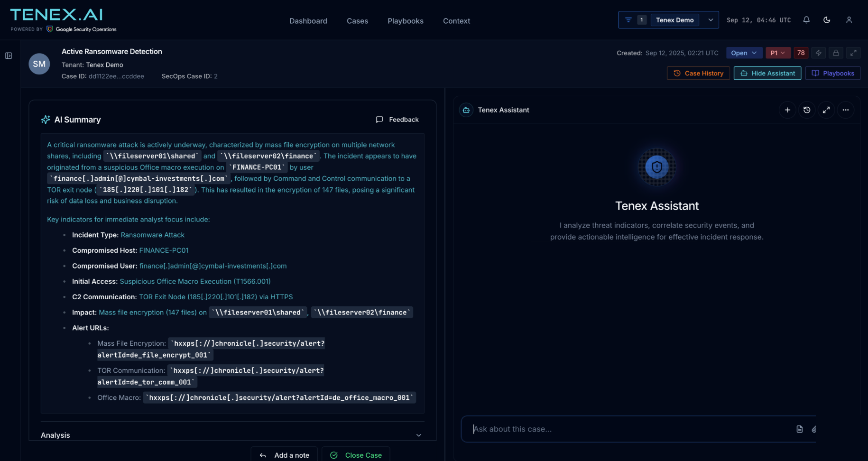This screenshot has width=868, height=461.
Task: Click the Created date Sep 12, 2025 text
Action: (682, 53)
